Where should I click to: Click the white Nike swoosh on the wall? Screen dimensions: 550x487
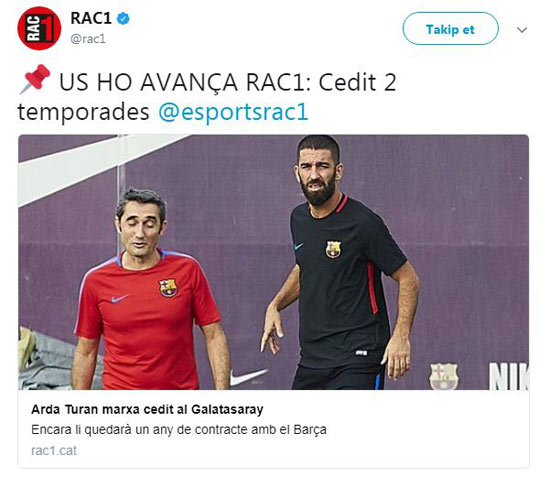(248, 377)
